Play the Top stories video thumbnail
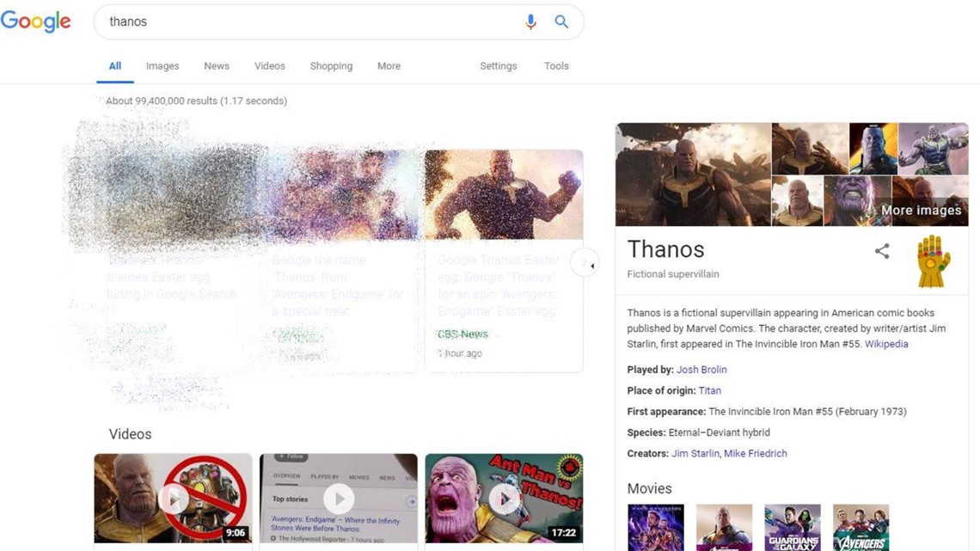This screenshot has width=980, height=551. 339,499
